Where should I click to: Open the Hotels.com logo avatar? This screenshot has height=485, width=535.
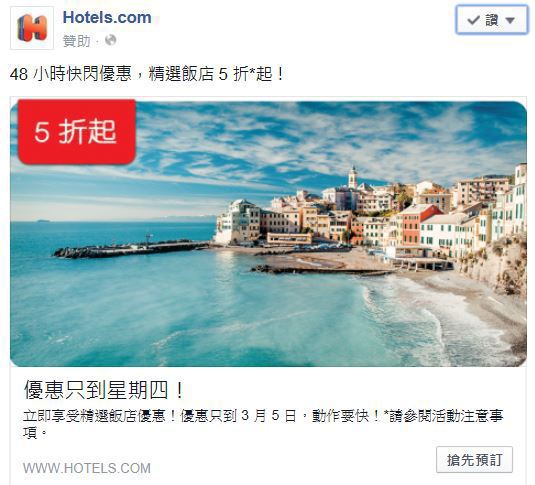point(32,28)
